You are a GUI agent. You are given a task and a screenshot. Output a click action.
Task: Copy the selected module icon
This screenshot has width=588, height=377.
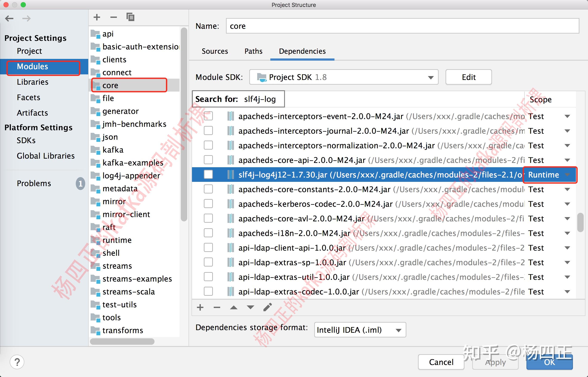[130, 17]
